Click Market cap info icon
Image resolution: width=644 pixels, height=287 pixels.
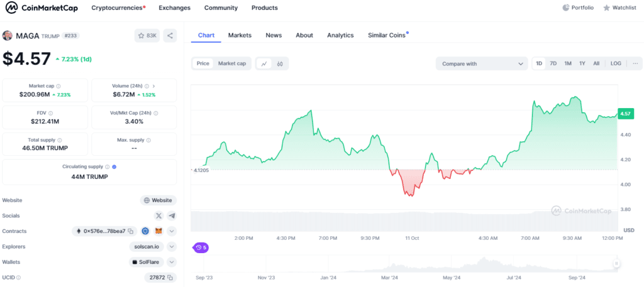point(58,87)
